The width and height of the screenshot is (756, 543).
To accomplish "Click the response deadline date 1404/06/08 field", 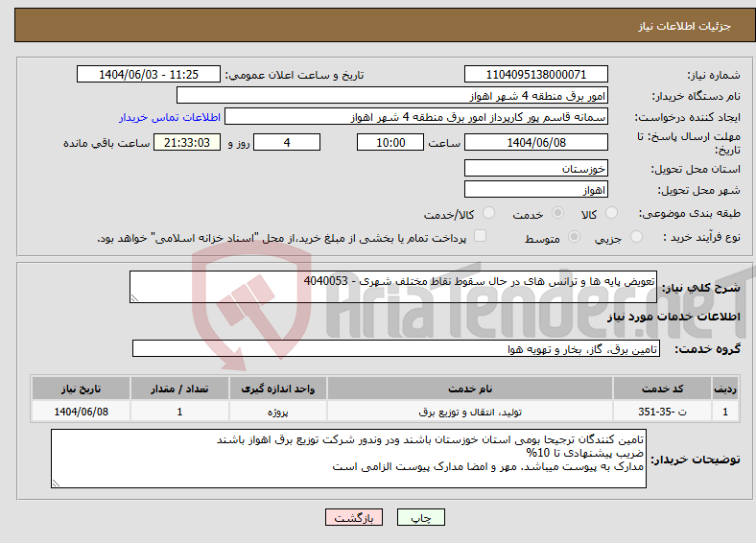I will [536, 142].
